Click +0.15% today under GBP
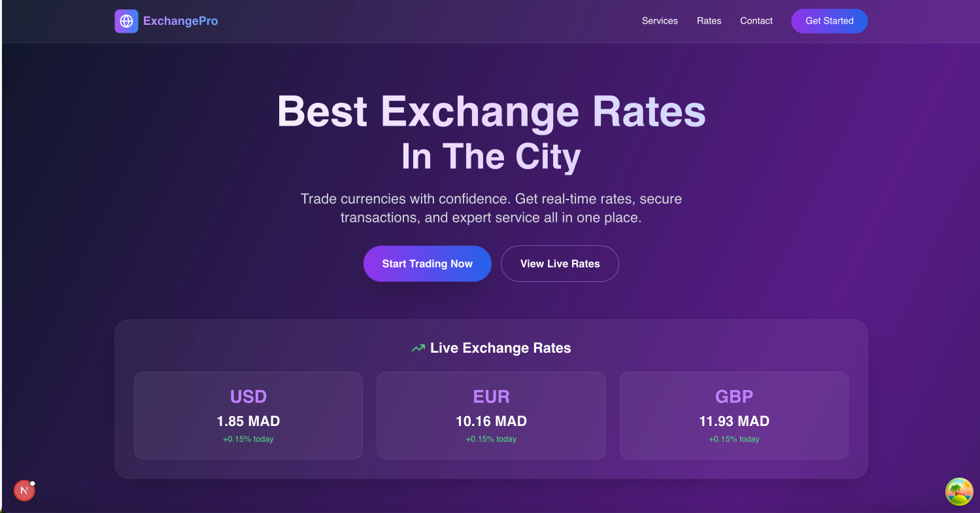980x513 pixels. pos(734,439)
